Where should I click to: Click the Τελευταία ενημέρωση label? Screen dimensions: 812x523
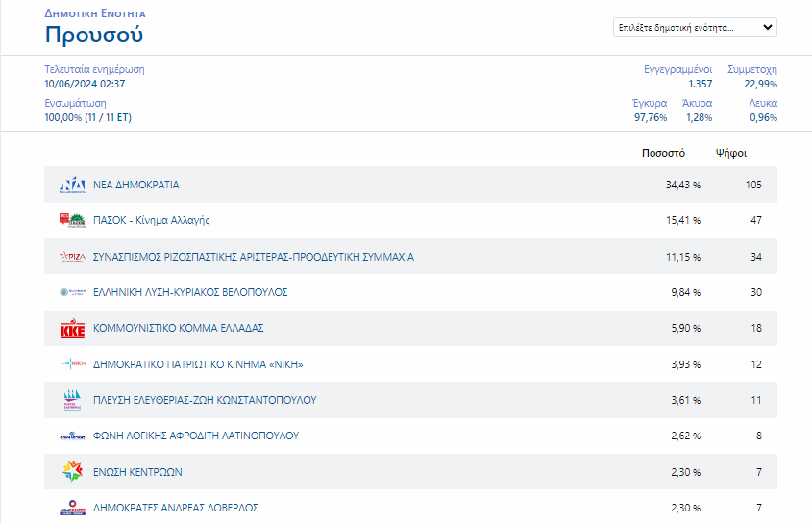click(x=94, y=69)
